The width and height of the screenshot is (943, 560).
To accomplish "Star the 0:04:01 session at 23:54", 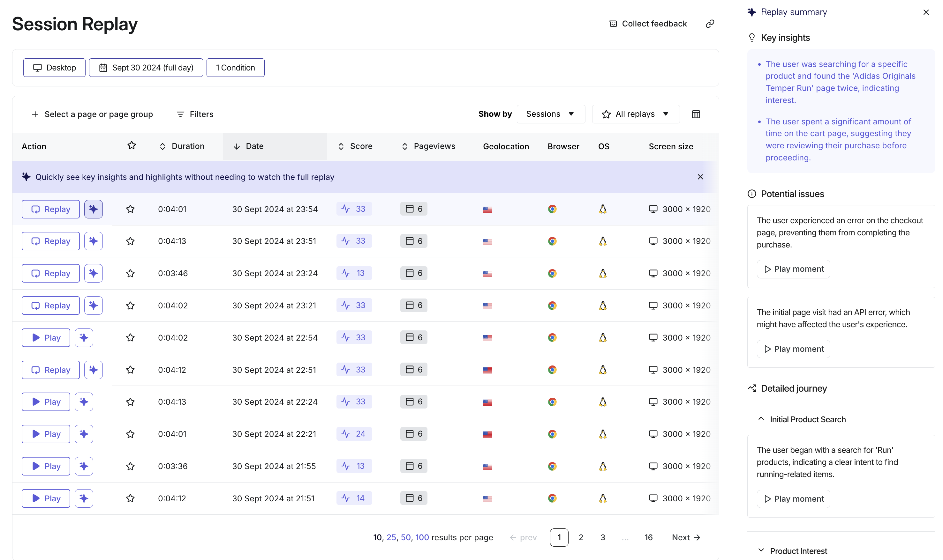I will click(130, 209).
